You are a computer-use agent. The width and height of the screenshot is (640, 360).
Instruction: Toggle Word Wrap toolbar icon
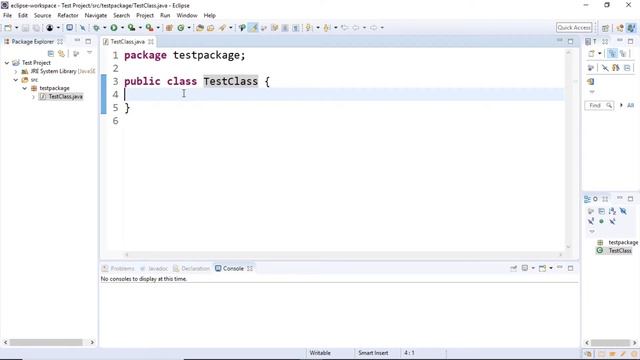pos(274,28)
